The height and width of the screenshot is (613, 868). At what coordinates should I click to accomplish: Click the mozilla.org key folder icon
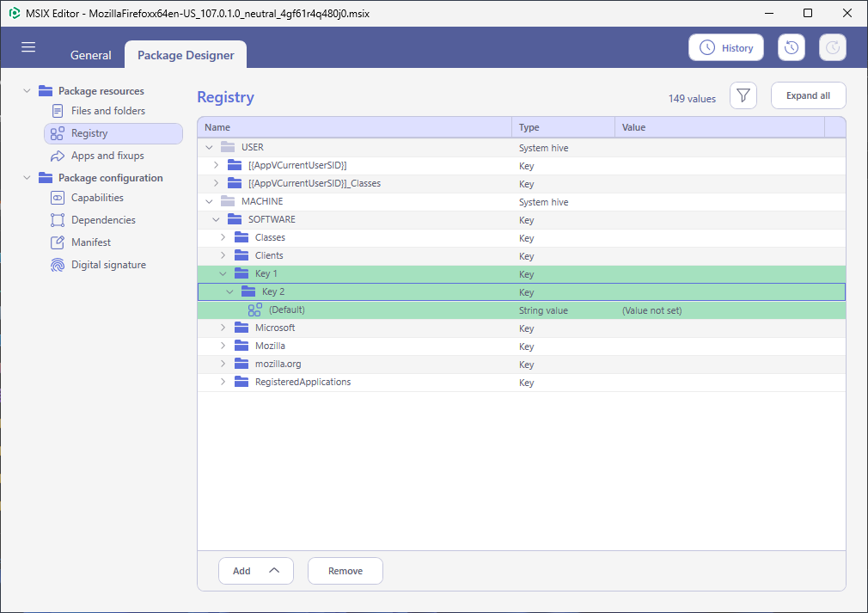pyautogui.click(x=241, y=364)
